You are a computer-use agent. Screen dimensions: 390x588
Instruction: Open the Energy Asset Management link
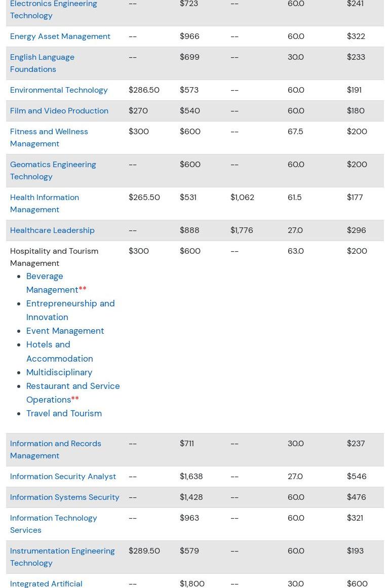60,36
